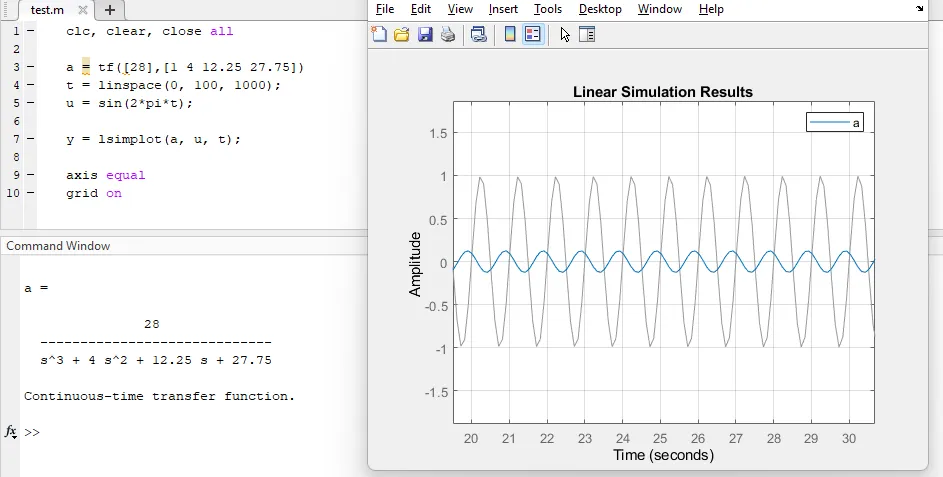Screen dimensions: 943x477
Task: Switch to the test.m editor tab
Action: [47, 10]
